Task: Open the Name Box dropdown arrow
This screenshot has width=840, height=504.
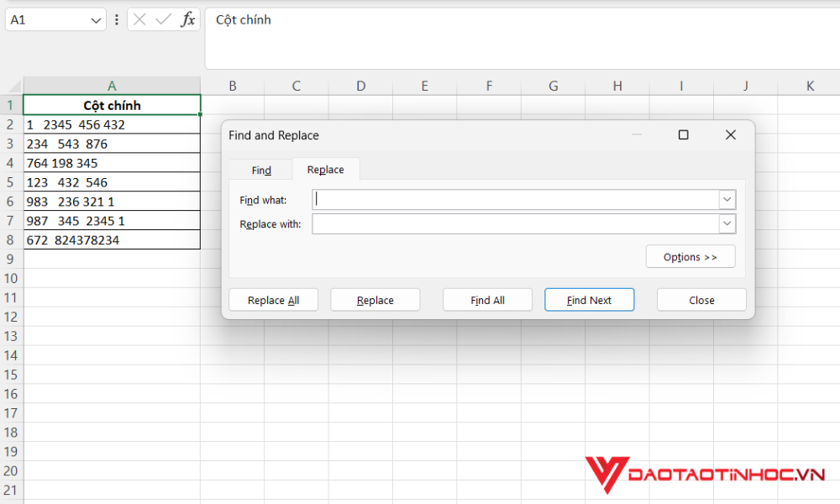Action: coord(96,18)
